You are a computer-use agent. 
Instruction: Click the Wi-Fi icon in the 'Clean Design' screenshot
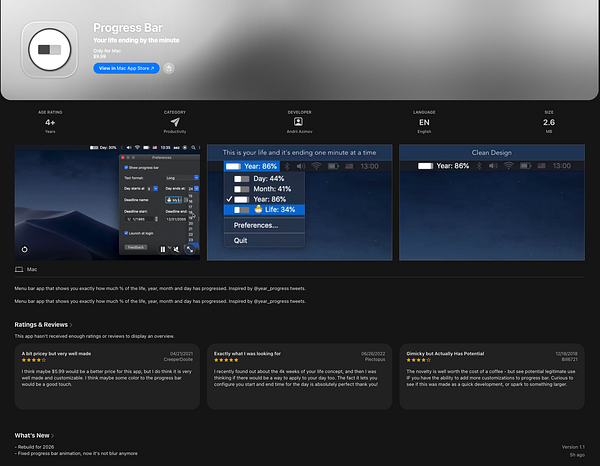pyautogui.click(x=508, y=166)
